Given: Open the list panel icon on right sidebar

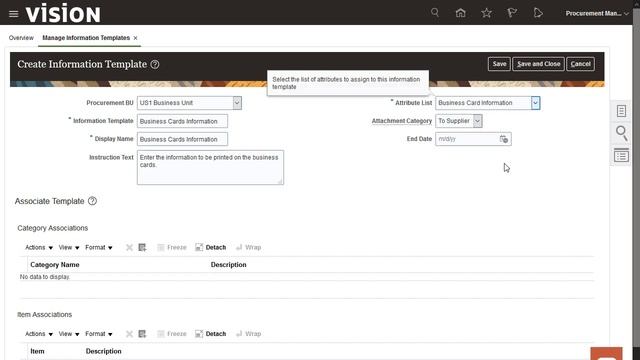Looking at the screenshot, I should click(x=621, y=156).
